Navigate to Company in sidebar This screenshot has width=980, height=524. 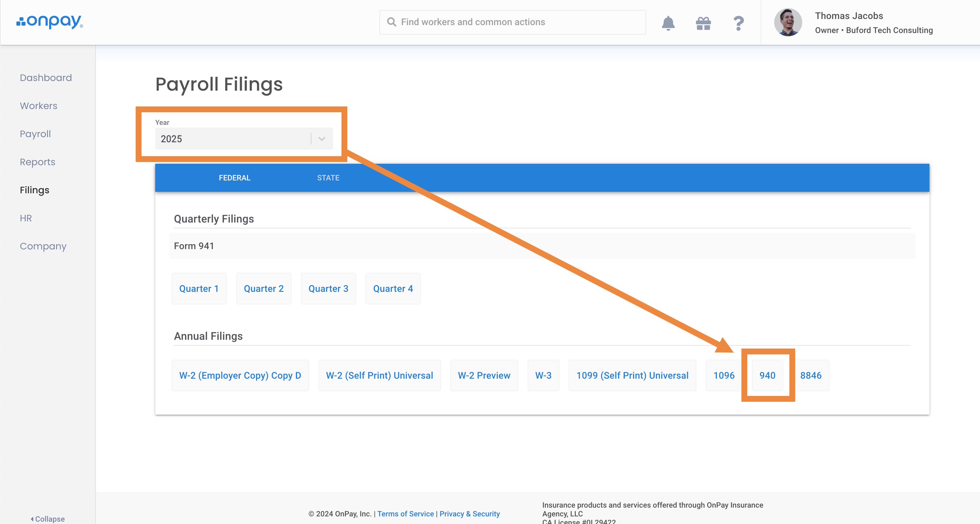coord(43,246)
